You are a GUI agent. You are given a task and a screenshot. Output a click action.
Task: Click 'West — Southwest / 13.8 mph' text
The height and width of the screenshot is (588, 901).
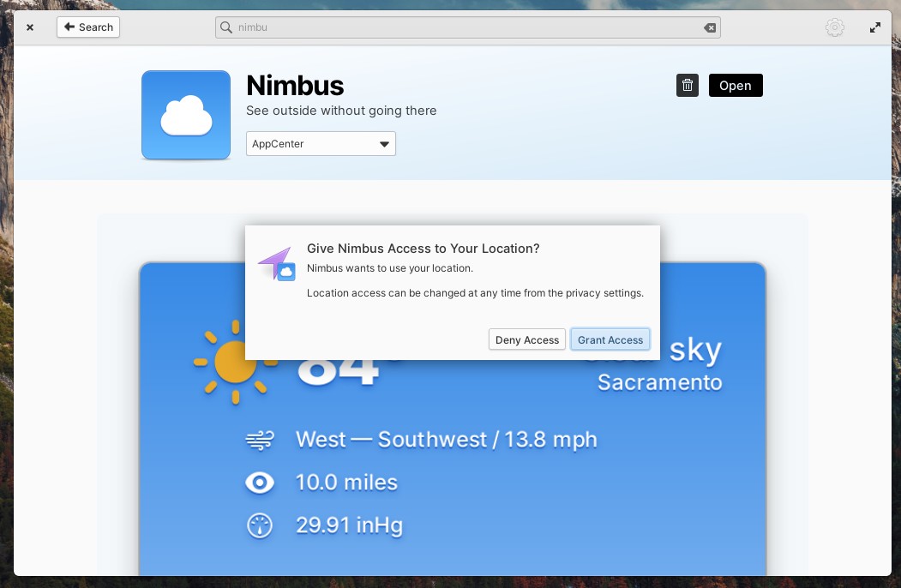coord(447,440)
